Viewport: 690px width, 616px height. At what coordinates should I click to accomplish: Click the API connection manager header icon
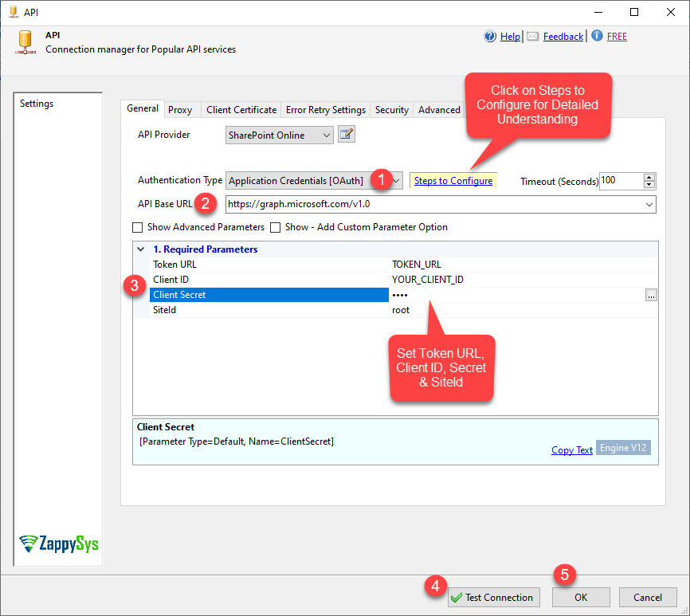coord(25,42)
